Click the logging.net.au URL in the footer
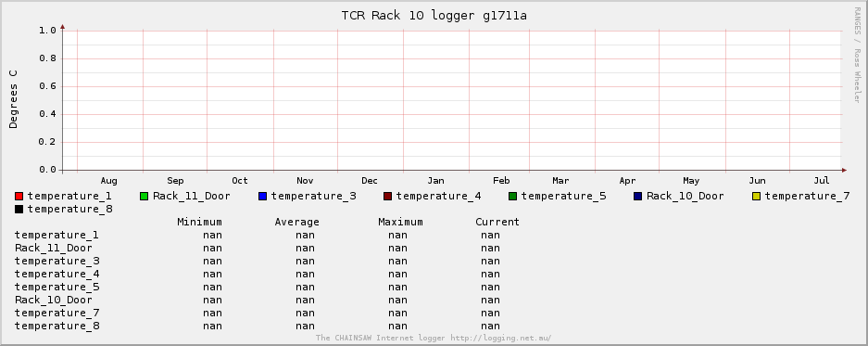This screenshot has width=868, height=346. tap(501, 338)
